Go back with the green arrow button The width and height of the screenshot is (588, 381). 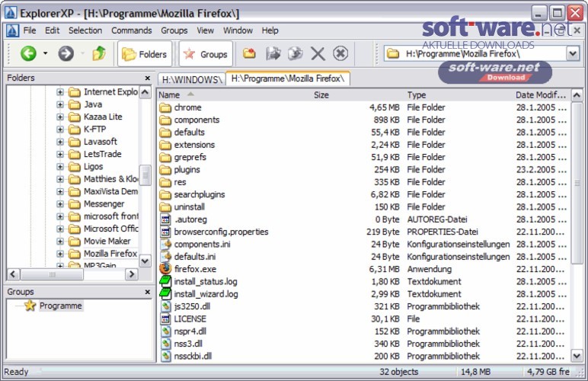coord(28,53)
